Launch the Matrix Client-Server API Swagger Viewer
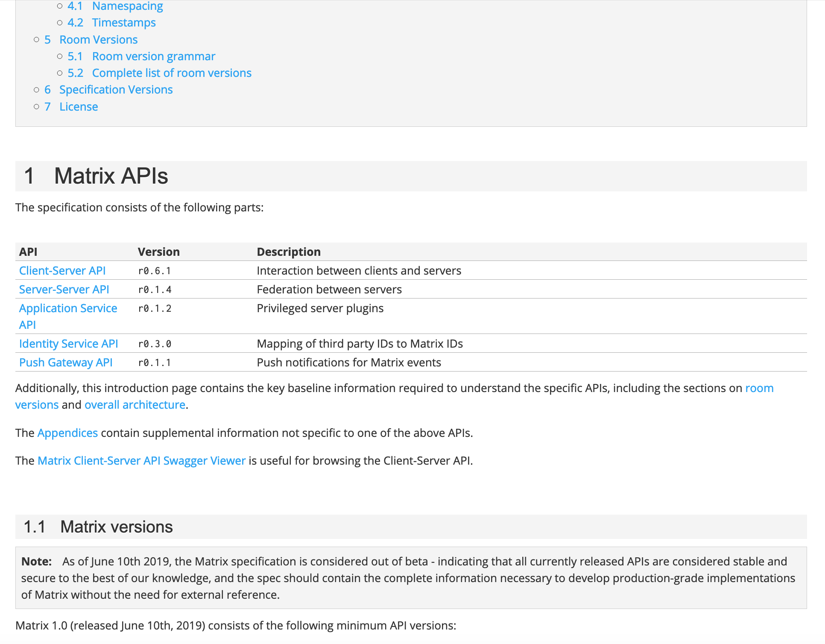This screenshot has height=644, width=825. coord(141,460)
